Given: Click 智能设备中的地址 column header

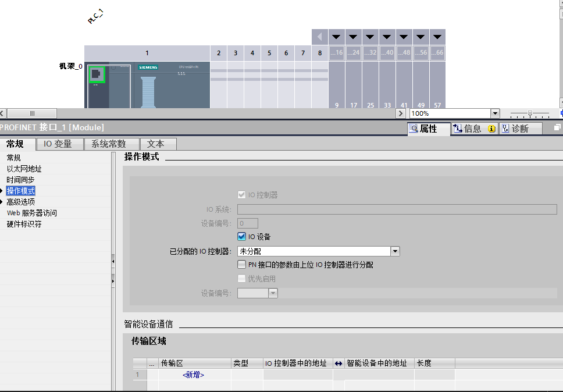Looking at the screenshot, I should click(379, 364).
